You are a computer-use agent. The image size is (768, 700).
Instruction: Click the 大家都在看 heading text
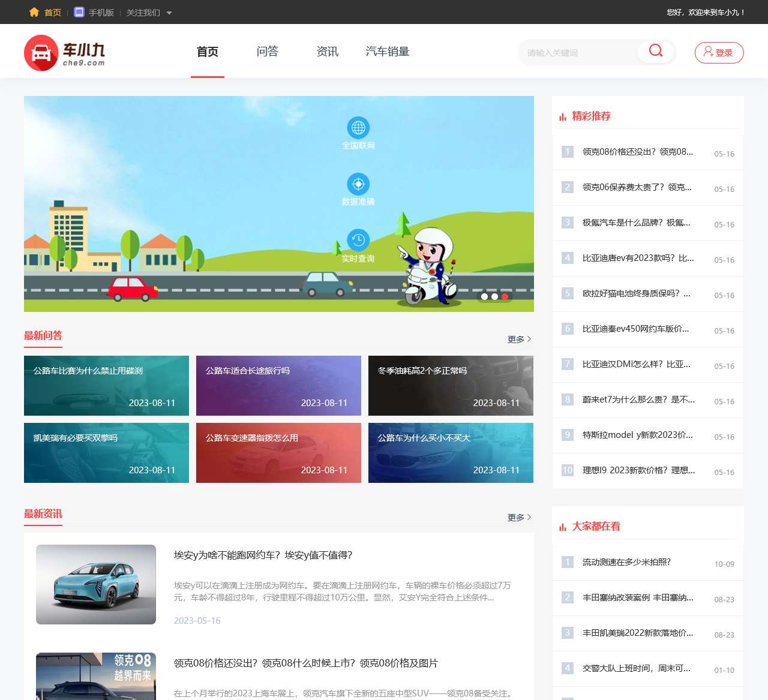click(x=596, y=527)
